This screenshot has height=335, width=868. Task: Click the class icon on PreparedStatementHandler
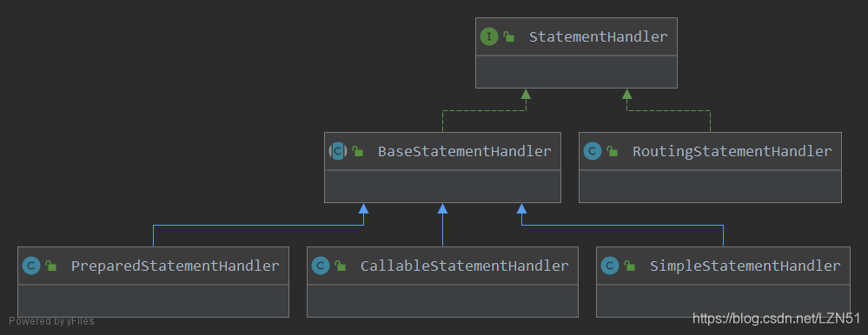(x=31, y=266)
